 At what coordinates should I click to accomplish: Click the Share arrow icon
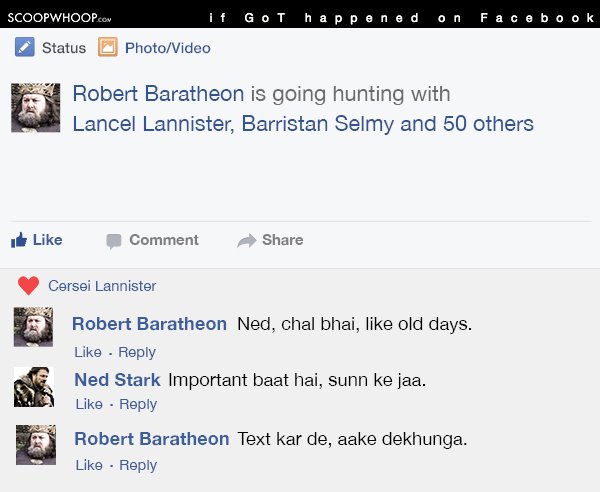247,240
